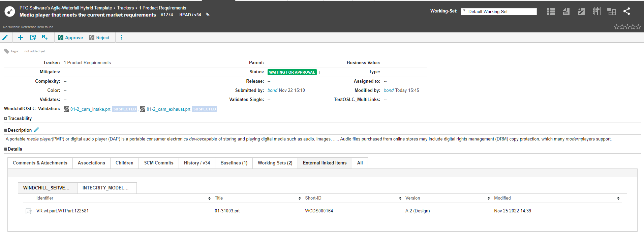
Task: Sort the table by the Modified column arrows
Action: coord(618,199)
